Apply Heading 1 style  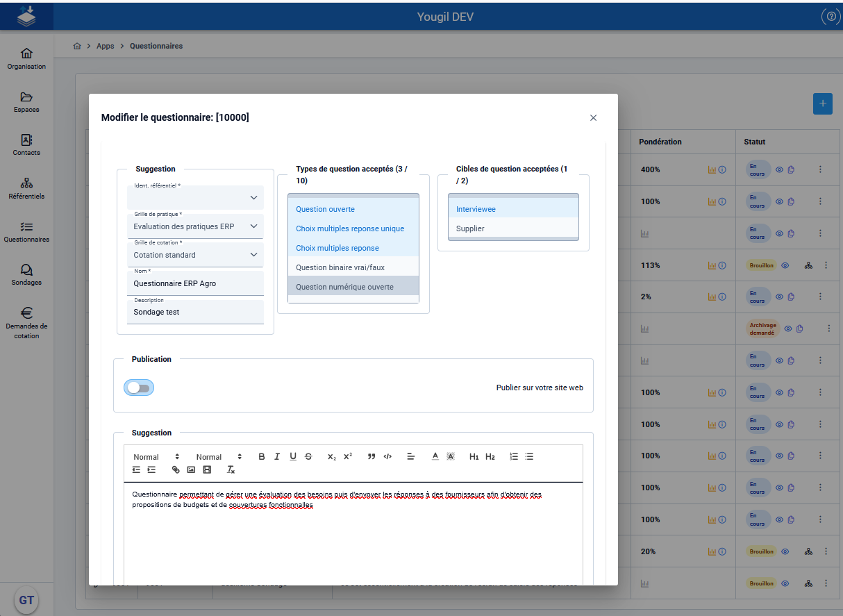[x=474, y=456]
